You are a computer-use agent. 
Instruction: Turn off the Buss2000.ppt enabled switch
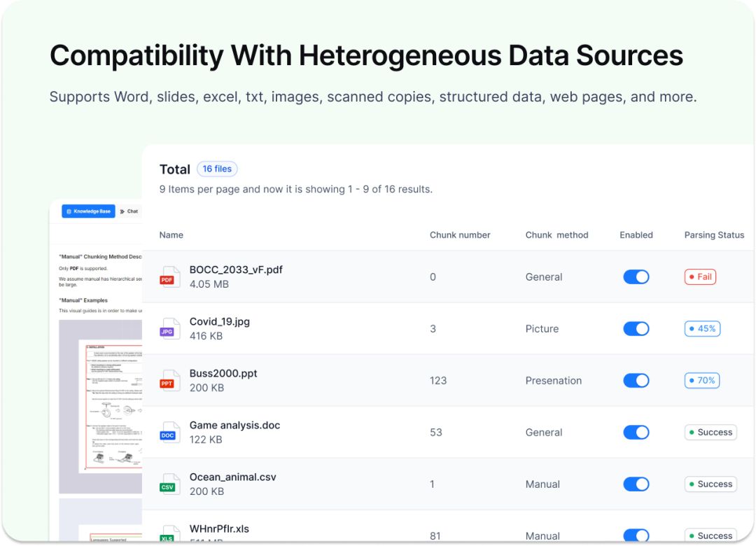(636, 381)
